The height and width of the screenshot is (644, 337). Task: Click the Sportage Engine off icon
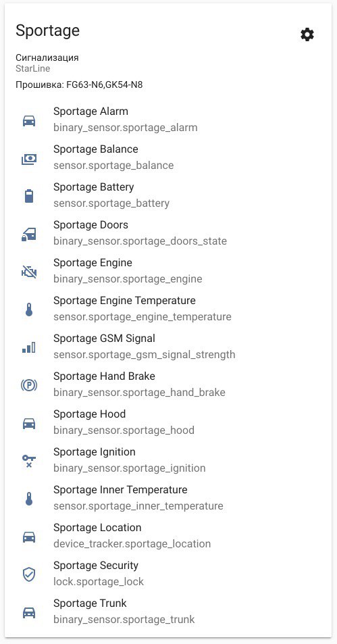29,272
